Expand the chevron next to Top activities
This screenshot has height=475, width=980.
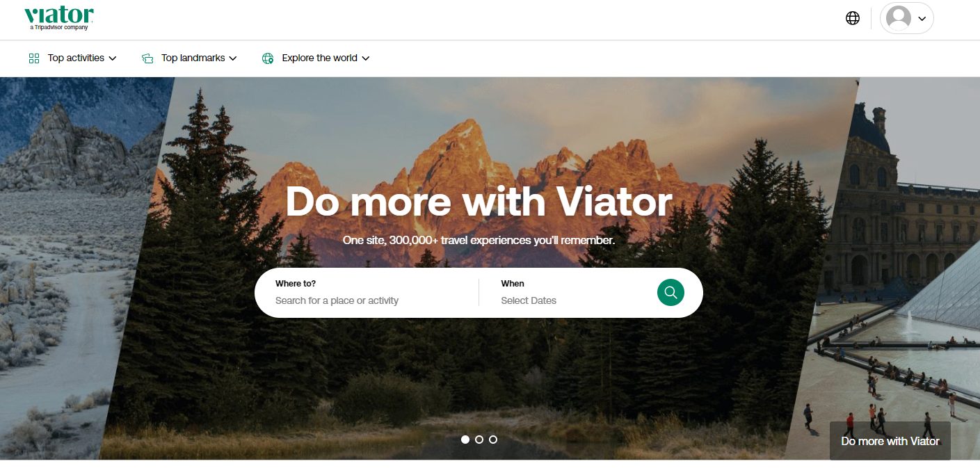tap(113, 58)
